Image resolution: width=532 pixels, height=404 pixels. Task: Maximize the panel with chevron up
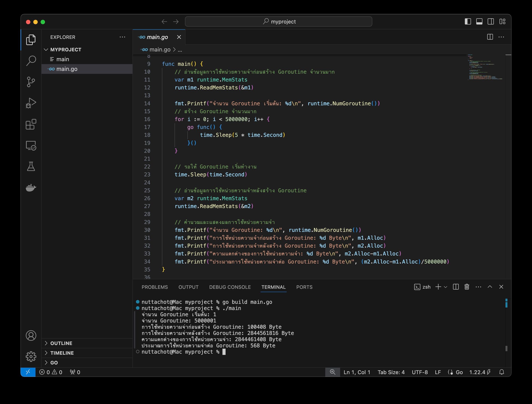(490, 287)
